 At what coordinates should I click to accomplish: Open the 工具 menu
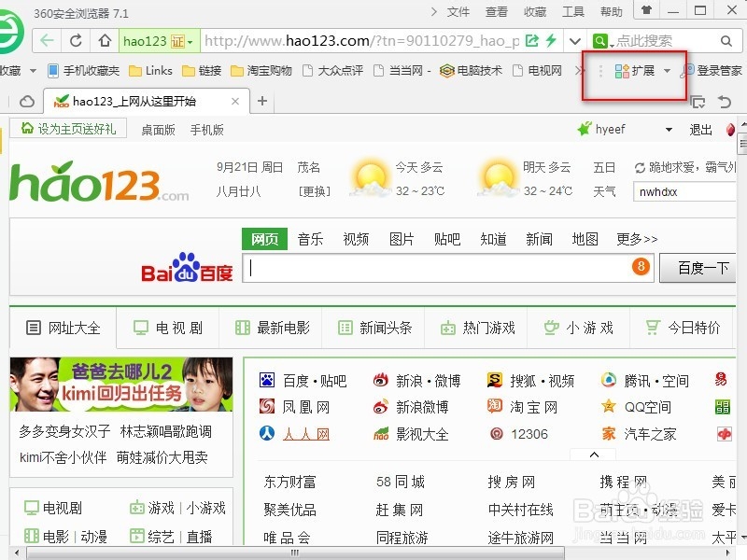(572, 11)
